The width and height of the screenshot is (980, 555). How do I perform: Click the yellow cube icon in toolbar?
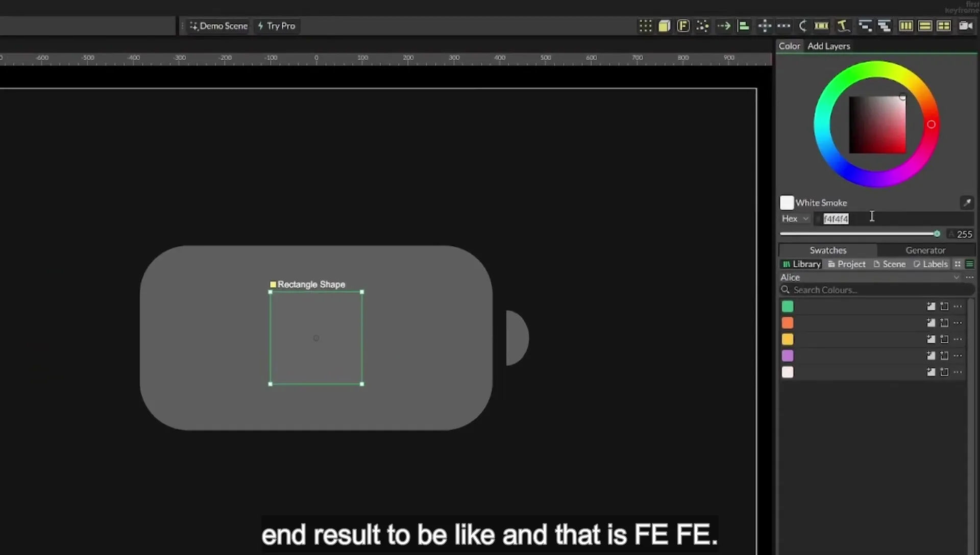pyautogui.click(x=664, y=26)
